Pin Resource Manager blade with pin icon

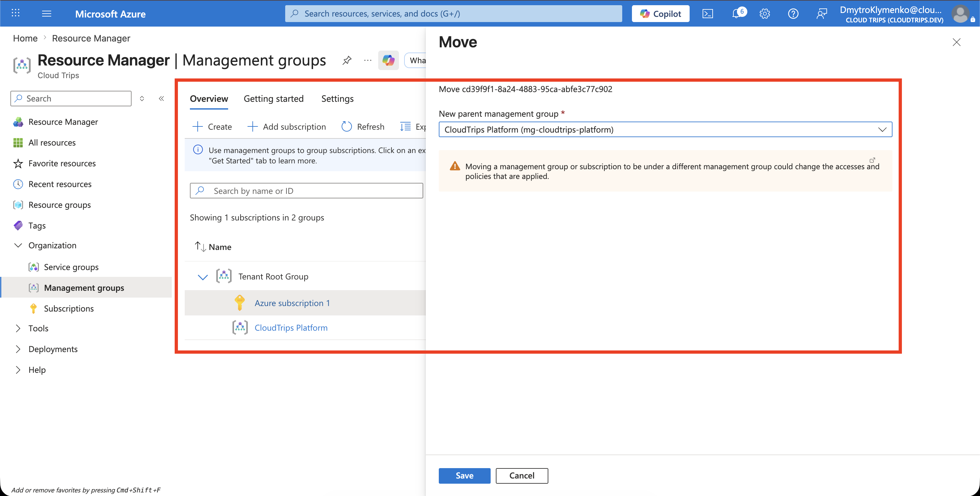[x=346, y=60]
